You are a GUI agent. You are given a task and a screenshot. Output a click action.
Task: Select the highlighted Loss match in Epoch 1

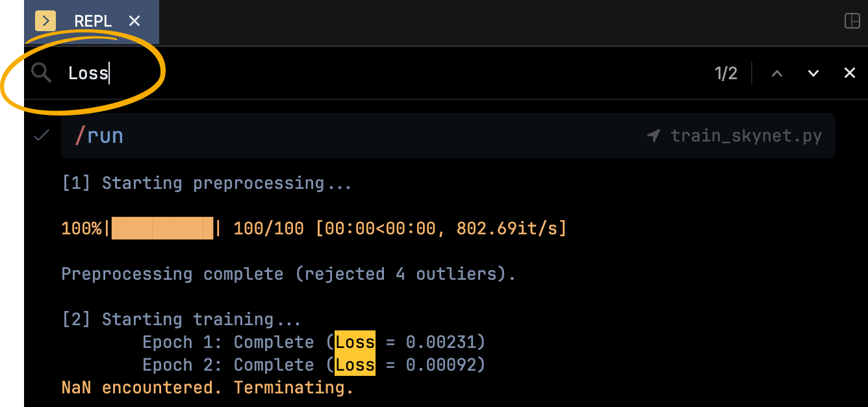(355, 342)
